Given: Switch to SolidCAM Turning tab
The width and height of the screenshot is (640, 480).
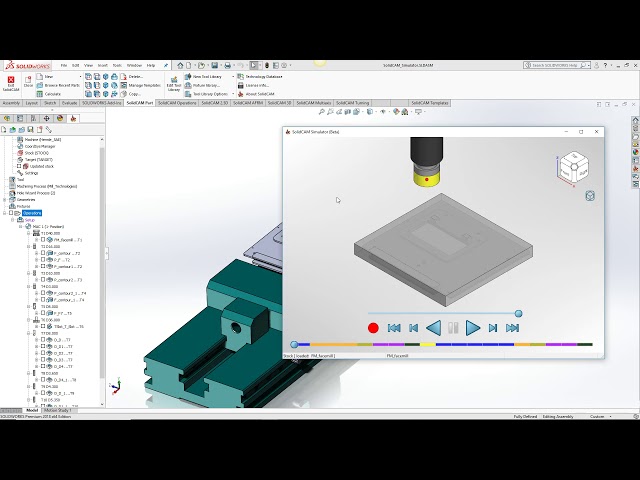Looking at the screenshot, I should [x=353, y=103].
